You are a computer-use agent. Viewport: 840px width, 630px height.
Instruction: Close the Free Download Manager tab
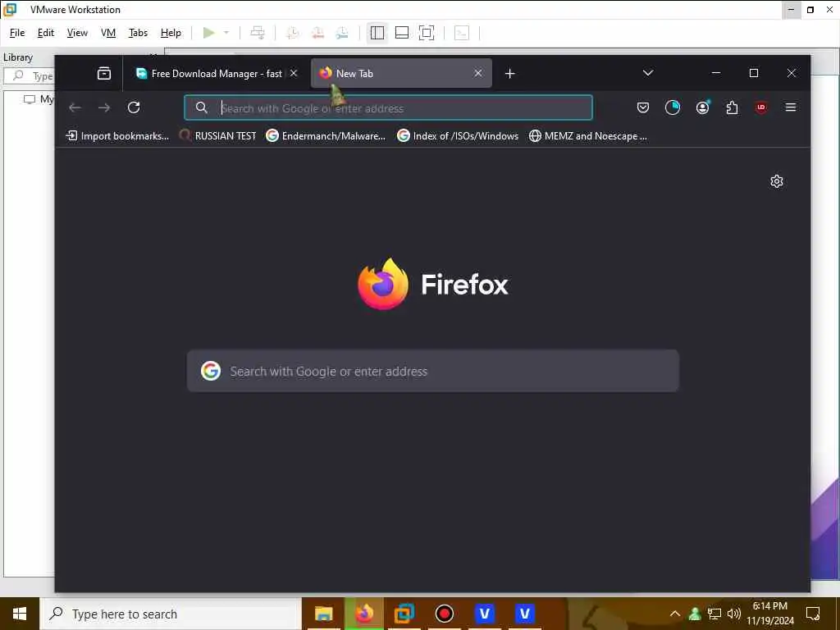pyautogui.click(x=294, y=73)
